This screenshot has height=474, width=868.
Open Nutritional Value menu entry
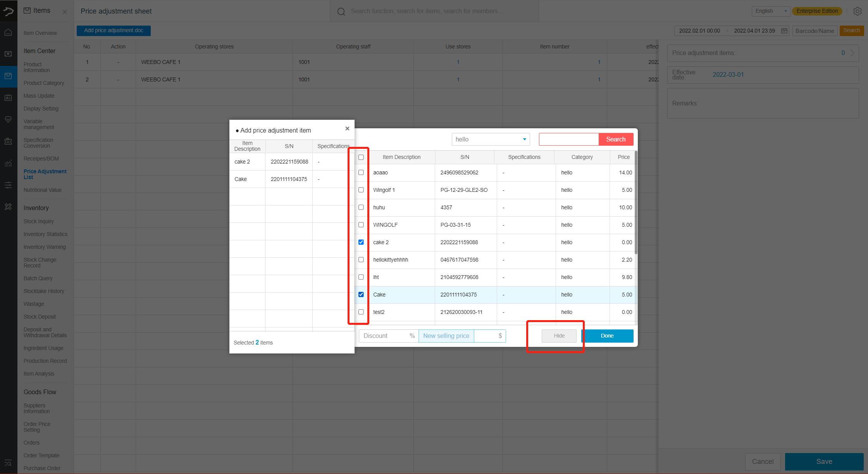[42, 190]
